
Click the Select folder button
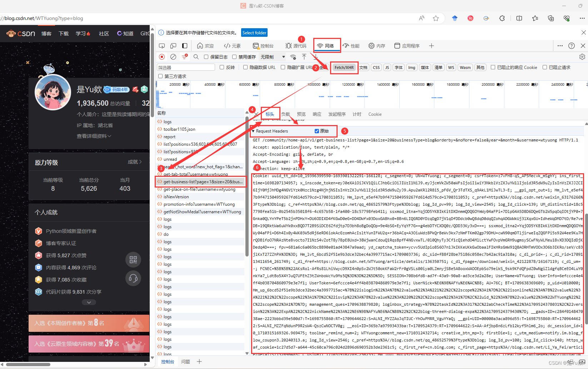(x=254, y=33)
